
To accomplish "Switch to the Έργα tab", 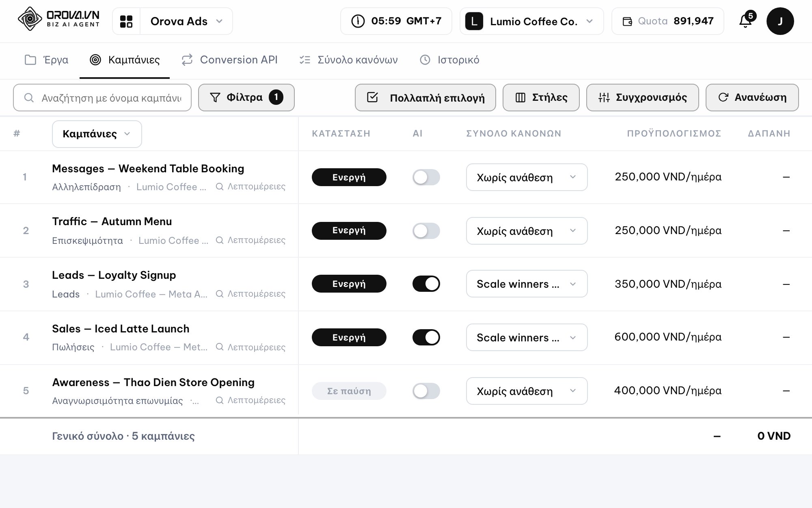I will point(46,60).
